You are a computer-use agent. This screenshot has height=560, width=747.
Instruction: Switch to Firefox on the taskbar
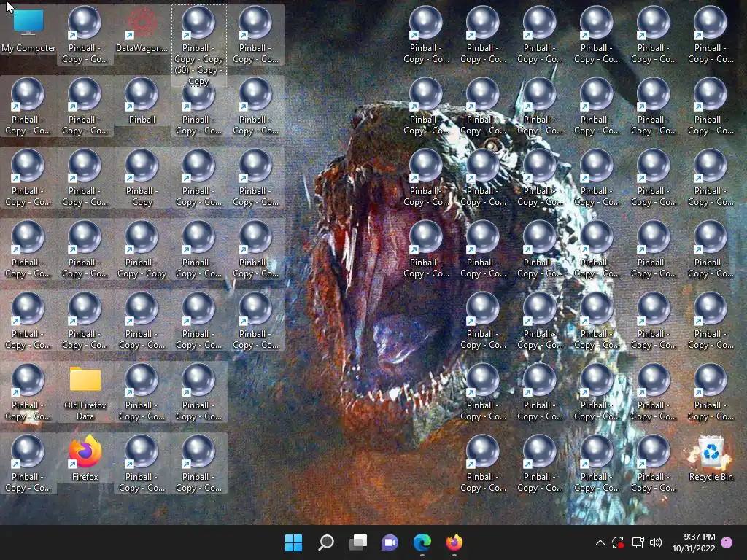pyautogui.click(x=454, y=542)
